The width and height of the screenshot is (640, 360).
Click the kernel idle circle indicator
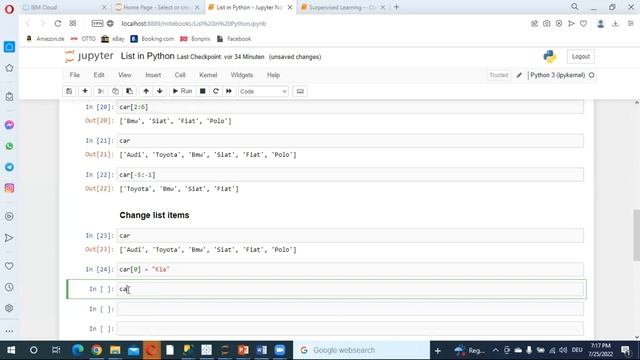click(591, 75)
